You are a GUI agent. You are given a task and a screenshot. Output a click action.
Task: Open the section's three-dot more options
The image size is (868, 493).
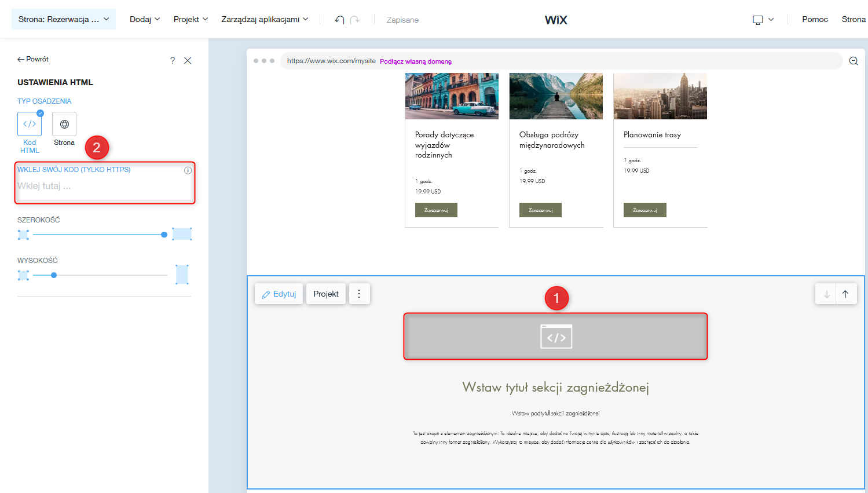pyautogui.click(x=359, y=294)
